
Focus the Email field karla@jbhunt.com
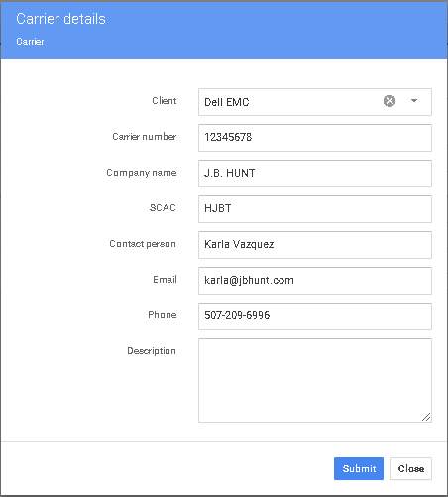coord(315,281)
